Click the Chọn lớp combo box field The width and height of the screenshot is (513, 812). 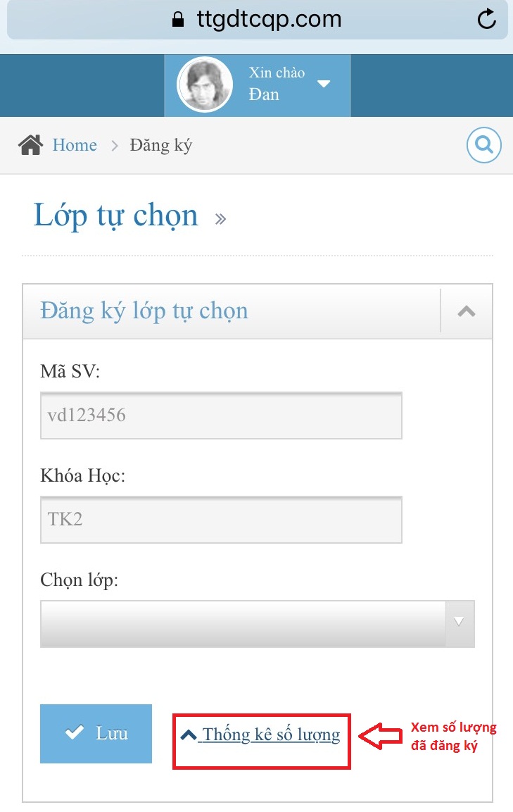[258, 623]
